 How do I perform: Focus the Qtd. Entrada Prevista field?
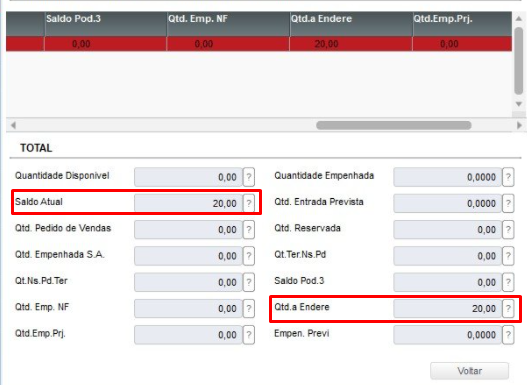point(448,203)
